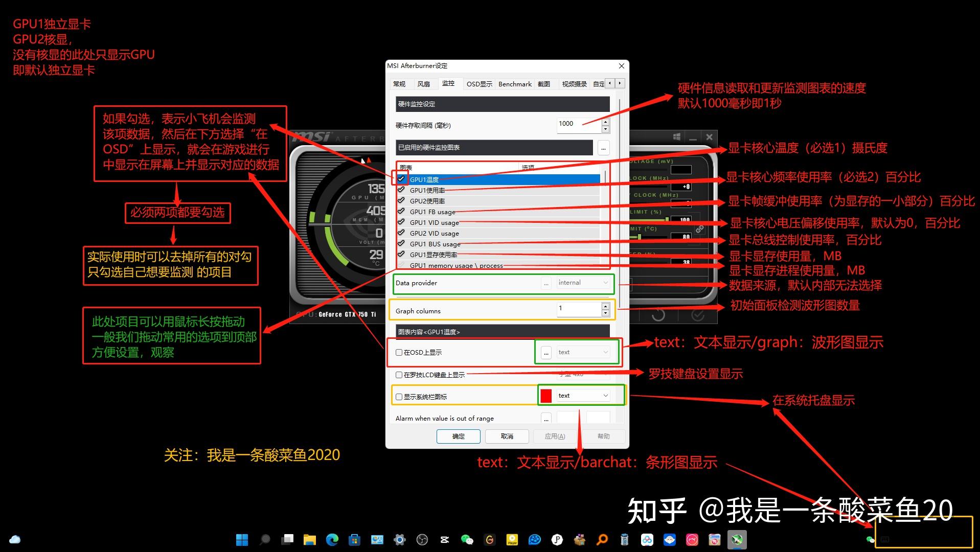Open taskbar search magnifier

tap(265, 540)
